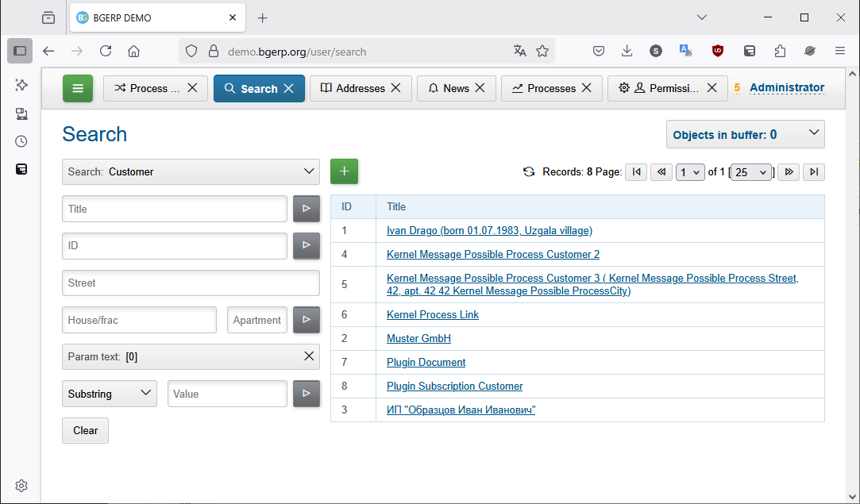Select the sparkle icon in the left sidebar
The image size is (860, 504).
pos(21,84)
